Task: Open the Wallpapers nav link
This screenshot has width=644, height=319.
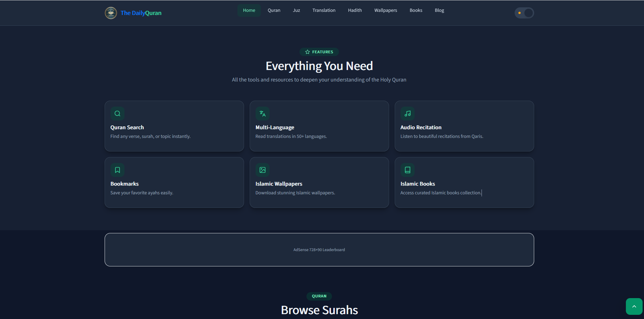Action: (x=386, y=10)
